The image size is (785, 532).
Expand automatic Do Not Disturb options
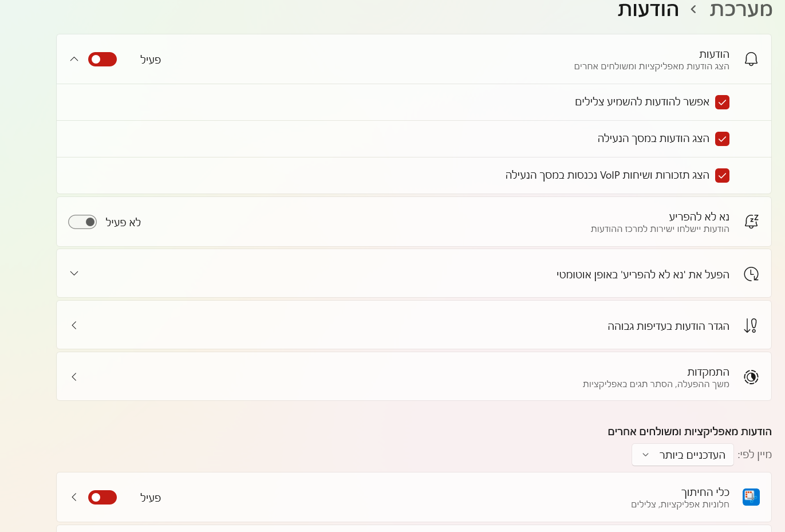(x=74, y=274)
